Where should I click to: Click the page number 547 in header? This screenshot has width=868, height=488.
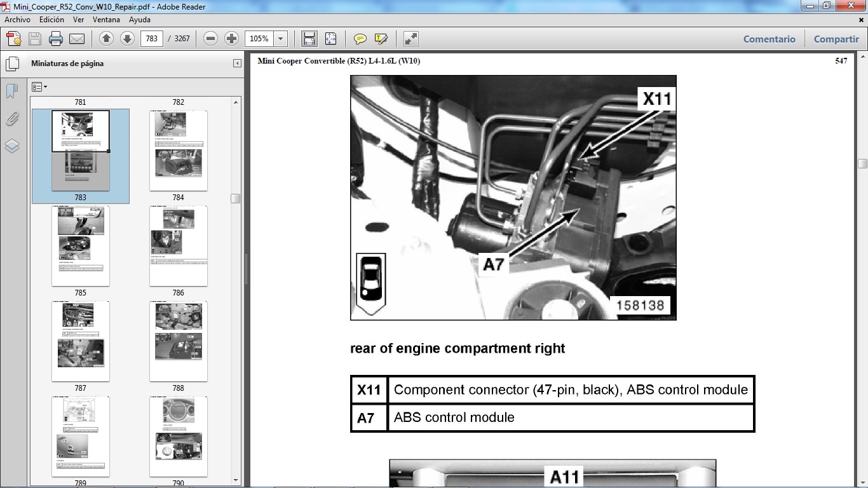point(841,61)
